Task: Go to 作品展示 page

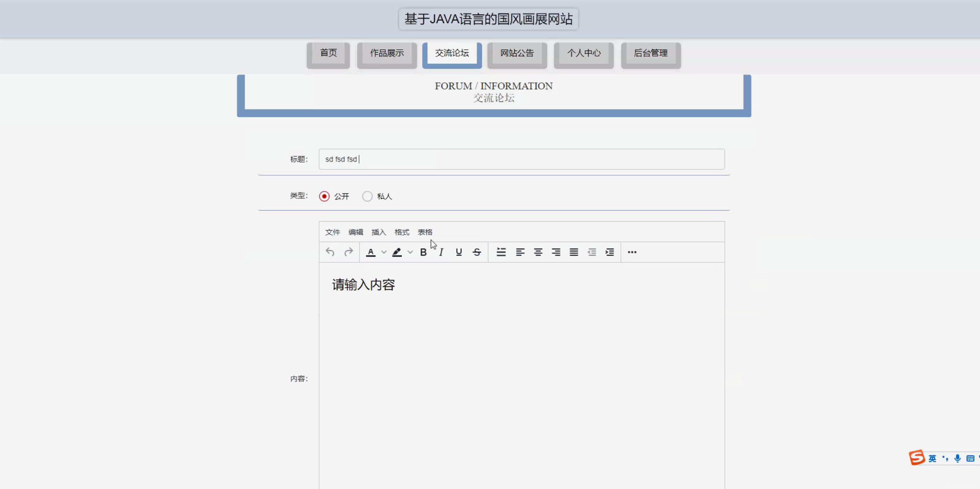Action: 387,53
